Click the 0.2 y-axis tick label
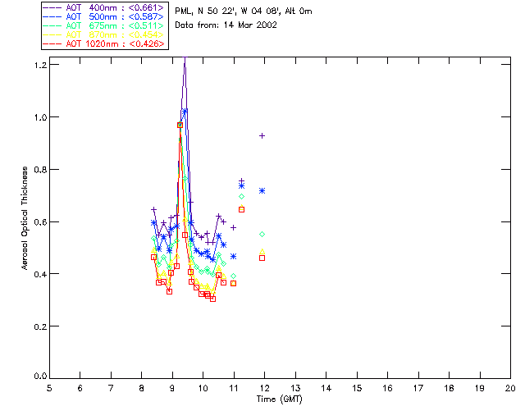Image resolution: width=525 pixels, height=420 pixels. click(40, 326)
